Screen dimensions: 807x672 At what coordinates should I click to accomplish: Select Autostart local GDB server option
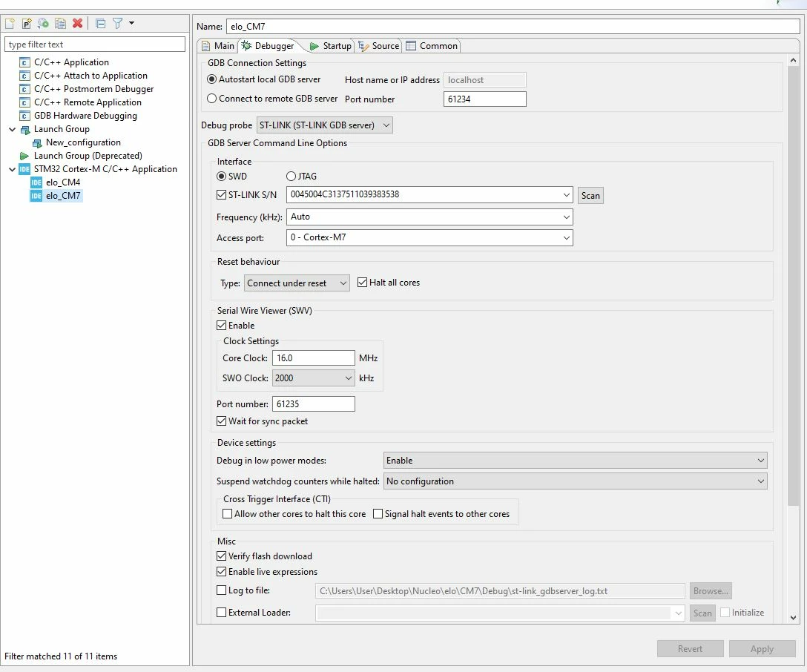coord(263,79)
